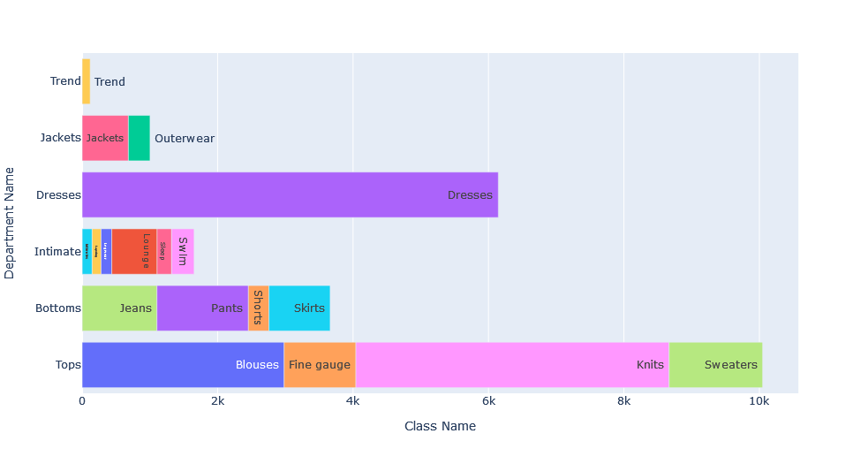
Task: Select the pink Jackets bar segment
Action: click(105, 138)
